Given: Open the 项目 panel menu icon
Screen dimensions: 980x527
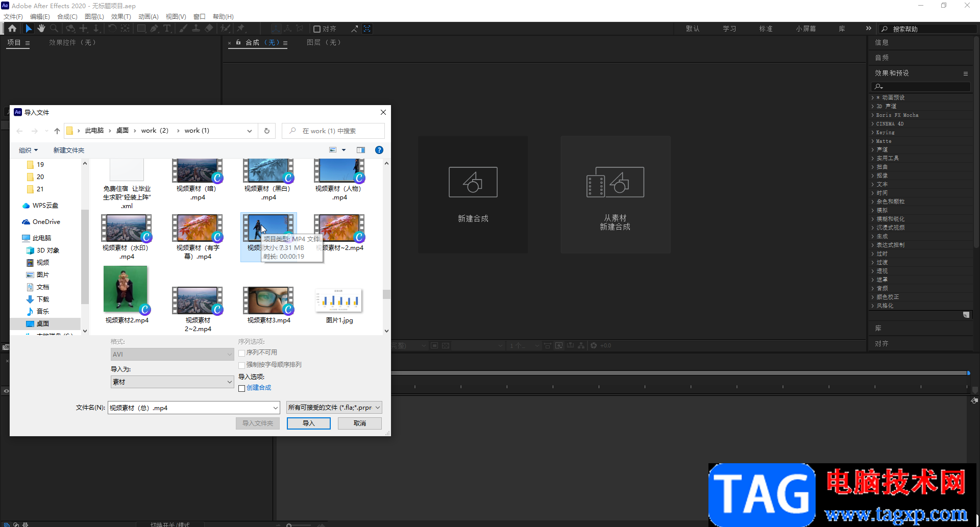Looking at the screenshot, I should (28, 43).
